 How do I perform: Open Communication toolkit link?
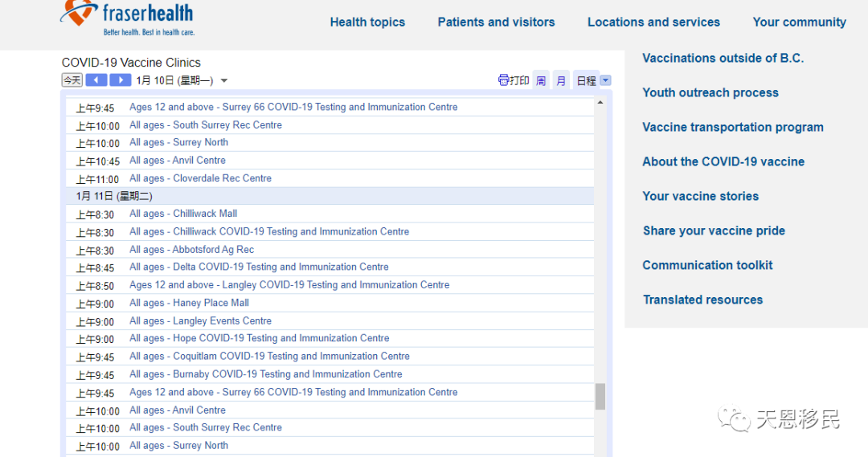click(x=707, y=265)
